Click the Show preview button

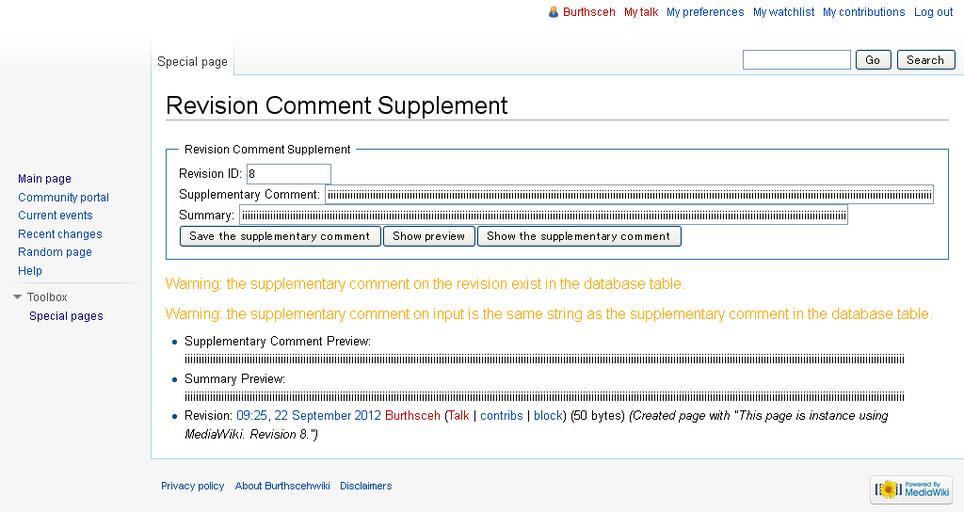(x=429, y=237)
